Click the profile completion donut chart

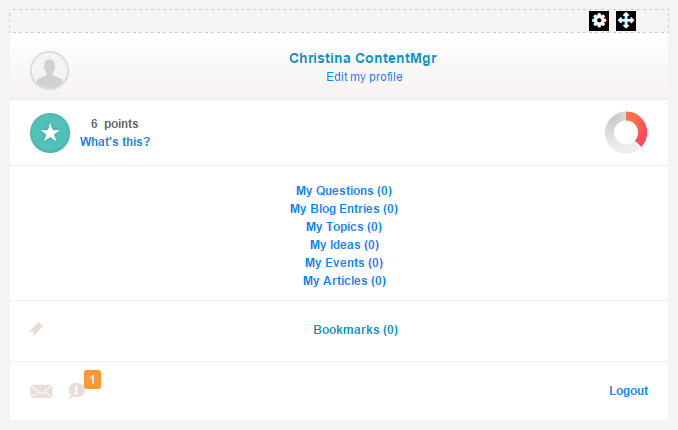coord(626,133)
